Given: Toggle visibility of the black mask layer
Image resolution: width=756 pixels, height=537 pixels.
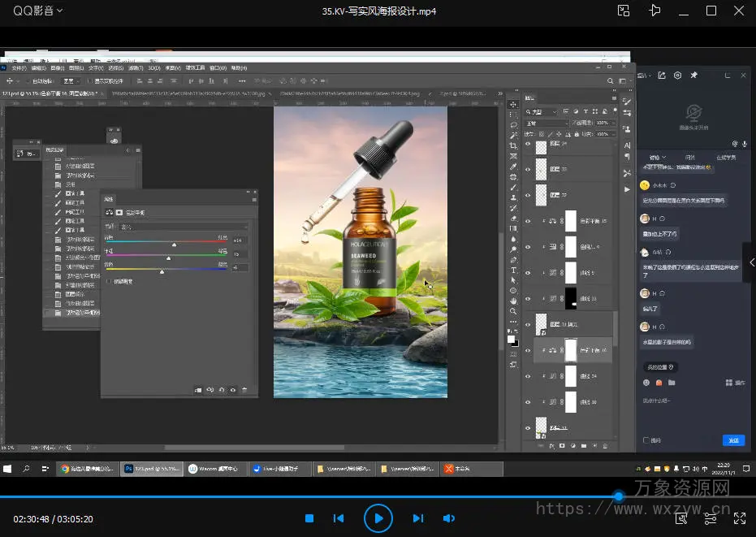Looking at the screenshot, I should click(528, 297).
